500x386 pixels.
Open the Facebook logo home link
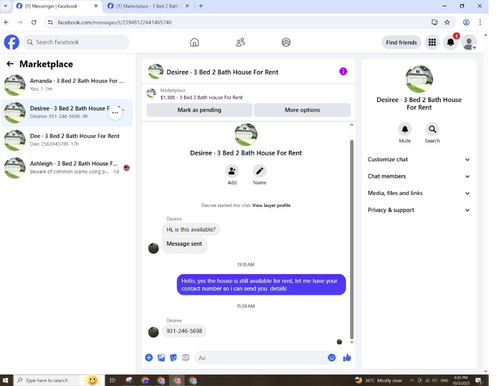pos(11,42)
